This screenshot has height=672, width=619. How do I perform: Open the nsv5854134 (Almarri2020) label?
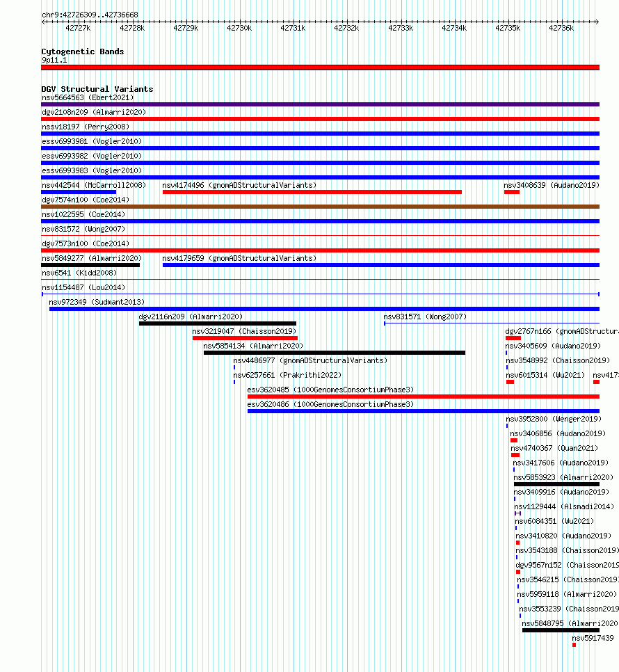click(x=253, y=346)
